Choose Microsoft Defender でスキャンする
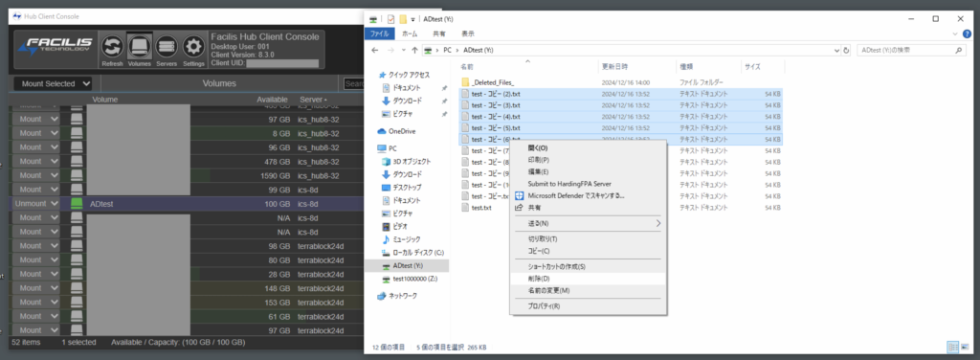 [x=588, y=195]
